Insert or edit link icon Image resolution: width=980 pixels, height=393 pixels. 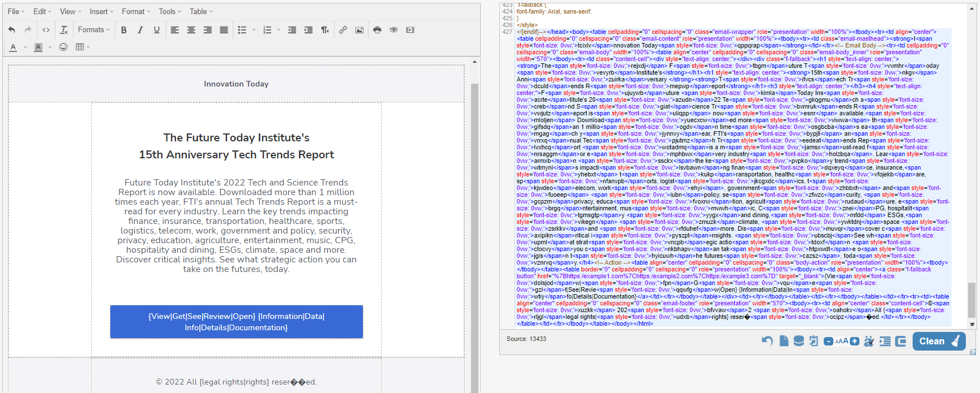(343, 30)
